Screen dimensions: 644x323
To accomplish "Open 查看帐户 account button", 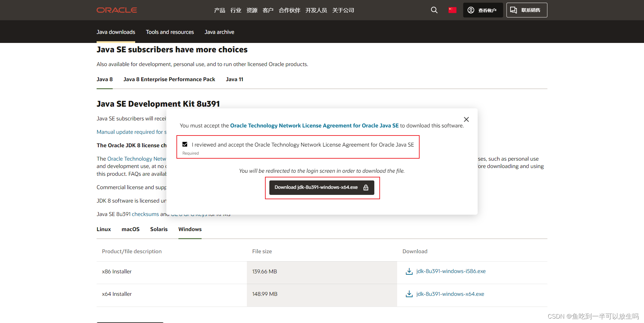I will click(x=483, y=10).
